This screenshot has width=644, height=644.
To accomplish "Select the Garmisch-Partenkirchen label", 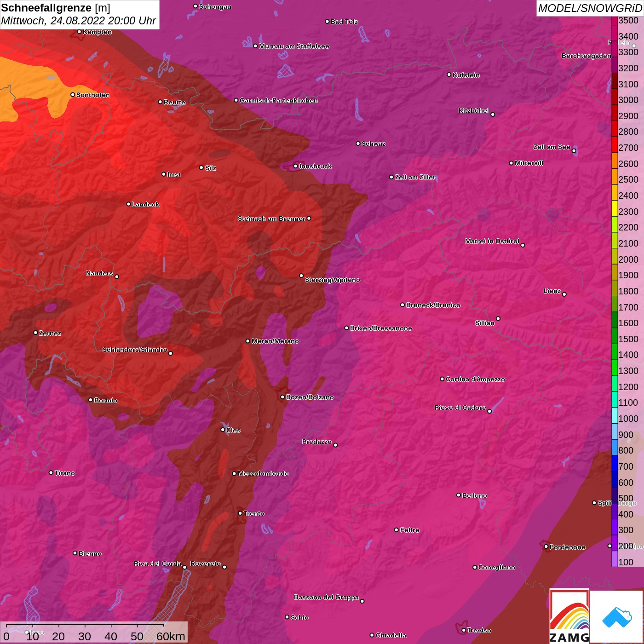I will pyautogui.click(x=279, y=100).
